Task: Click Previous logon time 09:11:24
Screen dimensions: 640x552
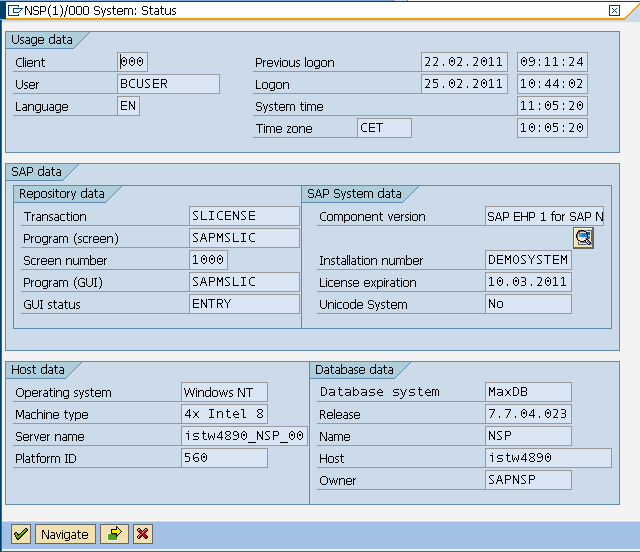Action: (552, 62)
